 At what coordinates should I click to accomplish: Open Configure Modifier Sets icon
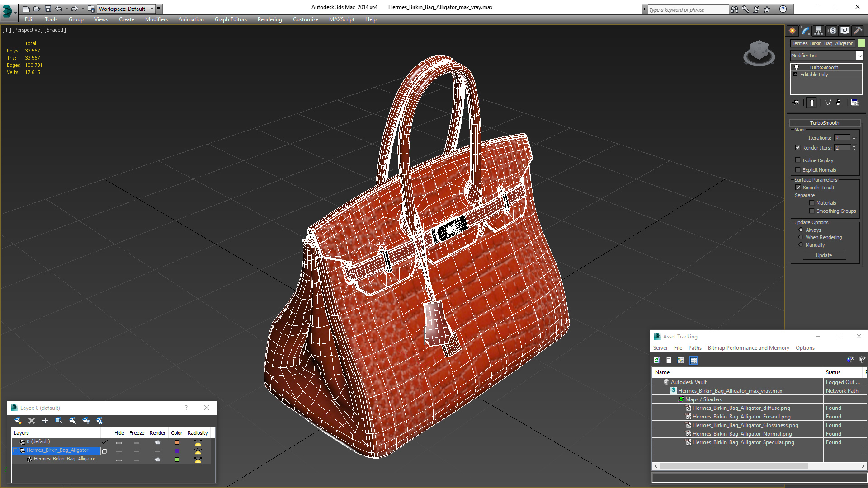click(x=854, y=103)
